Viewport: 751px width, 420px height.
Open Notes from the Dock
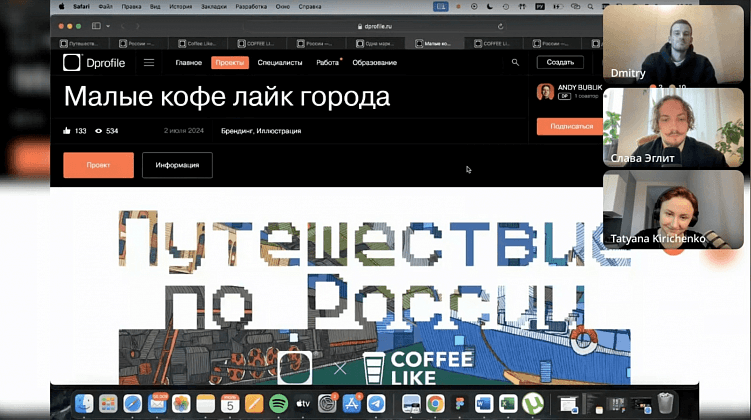(x=205, y=404)
